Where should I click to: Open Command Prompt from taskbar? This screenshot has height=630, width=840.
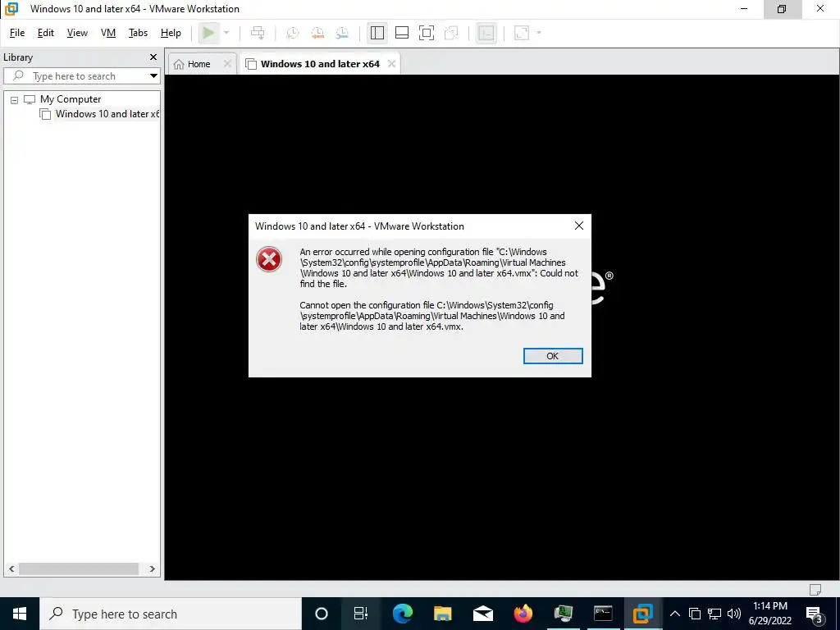(603, 614)
